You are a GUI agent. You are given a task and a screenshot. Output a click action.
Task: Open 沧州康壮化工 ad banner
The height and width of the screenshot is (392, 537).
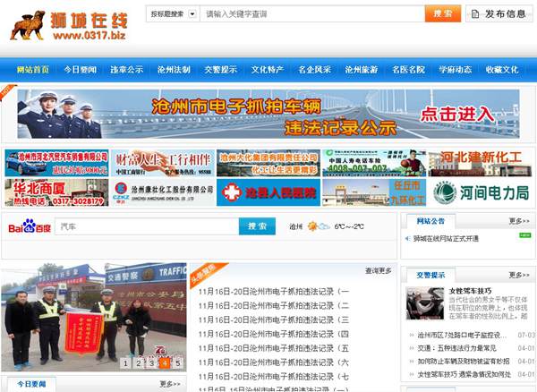click(x=163, y=192)
